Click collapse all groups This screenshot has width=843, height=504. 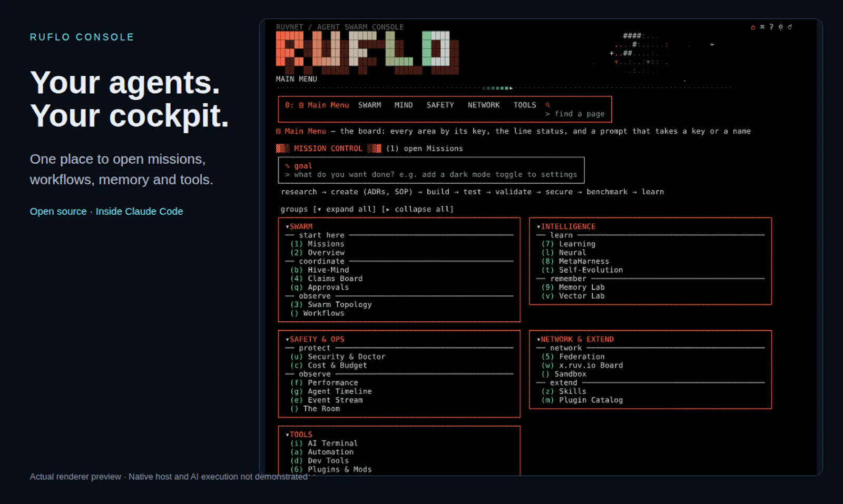418,209
